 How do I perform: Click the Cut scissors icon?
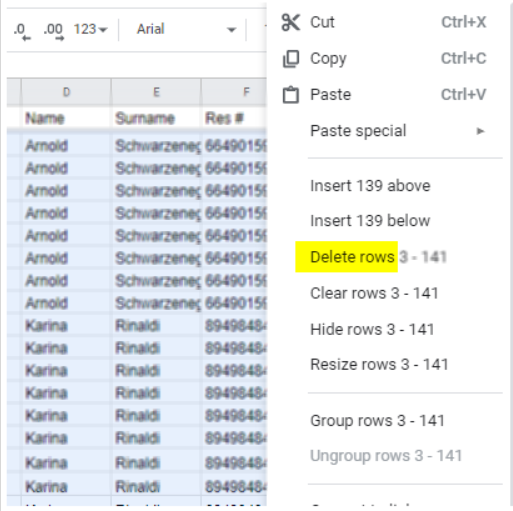(x=291, y=22)
